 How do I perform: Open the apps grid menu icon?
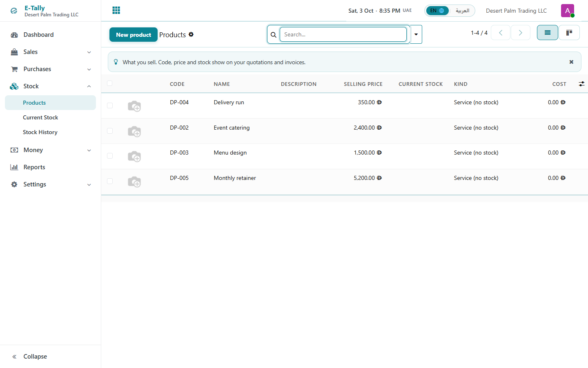tap(116, 10)
